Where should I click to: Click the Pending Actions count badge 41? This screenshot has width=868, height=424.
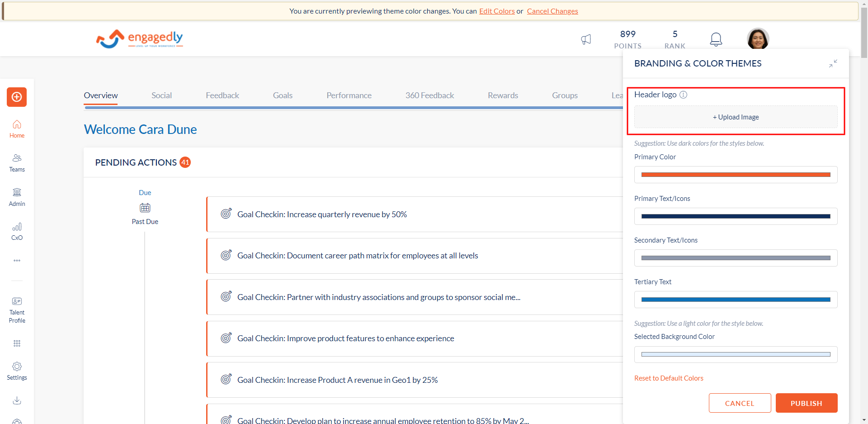coord(185,162)
